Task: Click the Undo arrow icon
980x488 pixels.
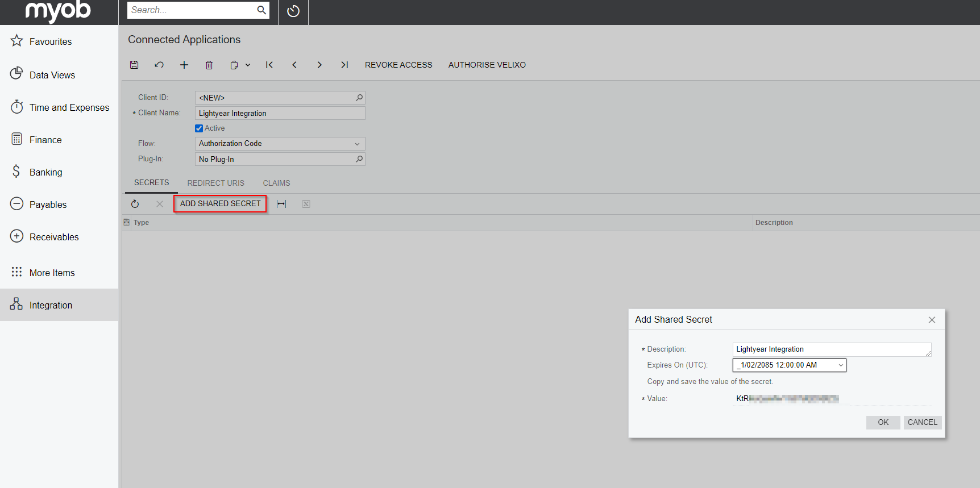Action: coord(159,65)
